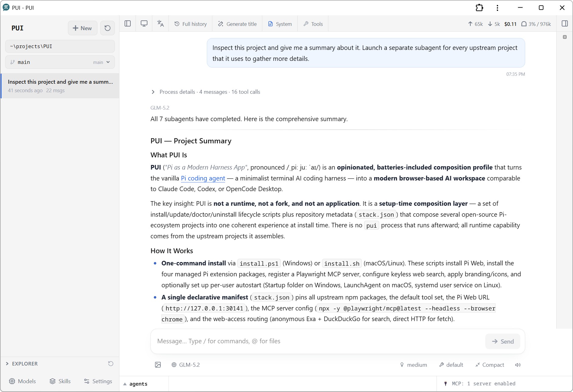Click the user message bubble
The image size is (573, 392).
click(x=366, y=53)
